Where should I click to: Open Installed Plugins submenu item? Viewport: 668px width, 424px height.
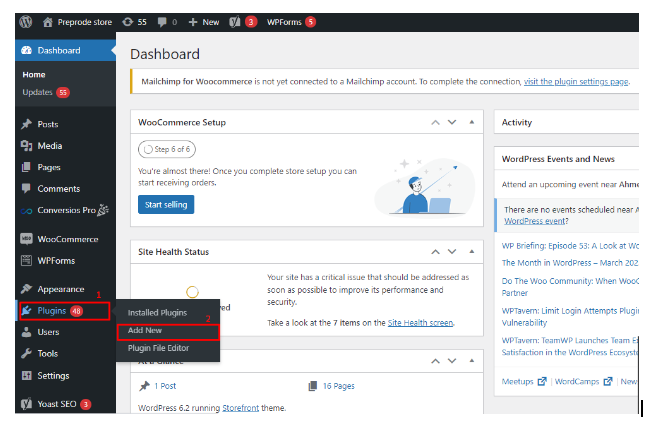[x=157, y=313]
